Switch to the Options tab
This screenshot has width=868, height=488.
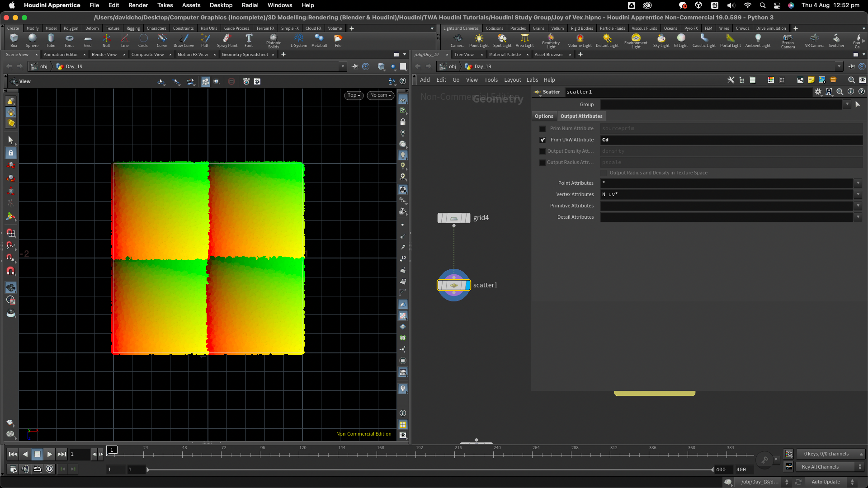coord(544,116)
